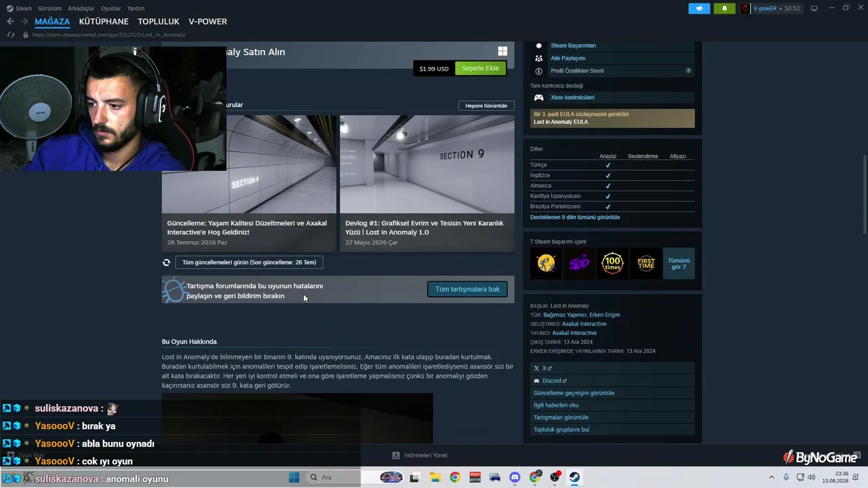Go forward with the right arrow
Image resolution: width=868 pixels, height=488 pixels.
[x=24, y=22]
